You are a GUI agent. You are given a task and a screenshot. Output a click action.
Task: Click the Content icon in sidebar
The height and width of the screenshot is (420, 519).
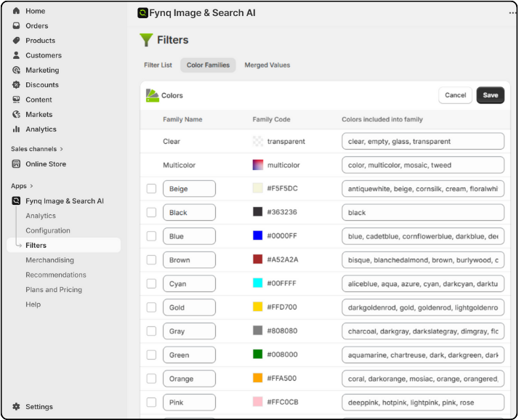tap(16, 100)
